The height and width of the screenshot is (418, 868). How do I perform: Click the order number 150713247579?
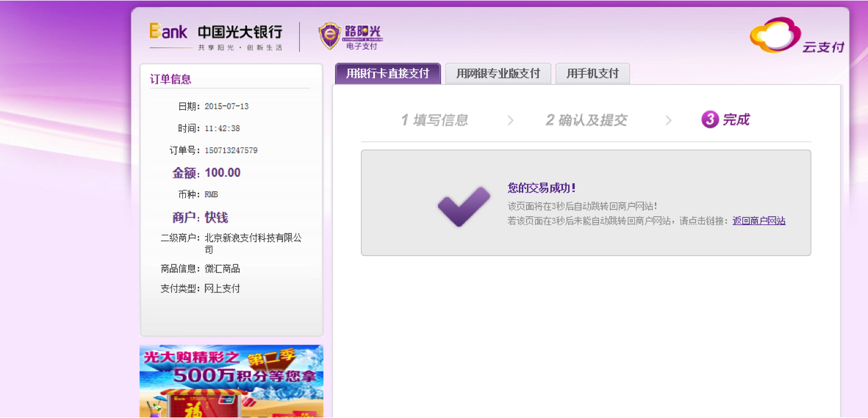[231, 150]
